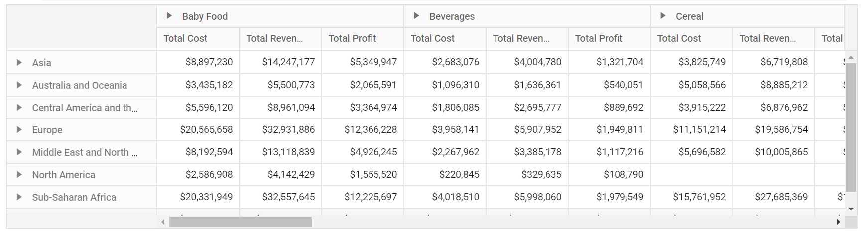Click the vertical scrollbar down arrow

coord(851,209)
